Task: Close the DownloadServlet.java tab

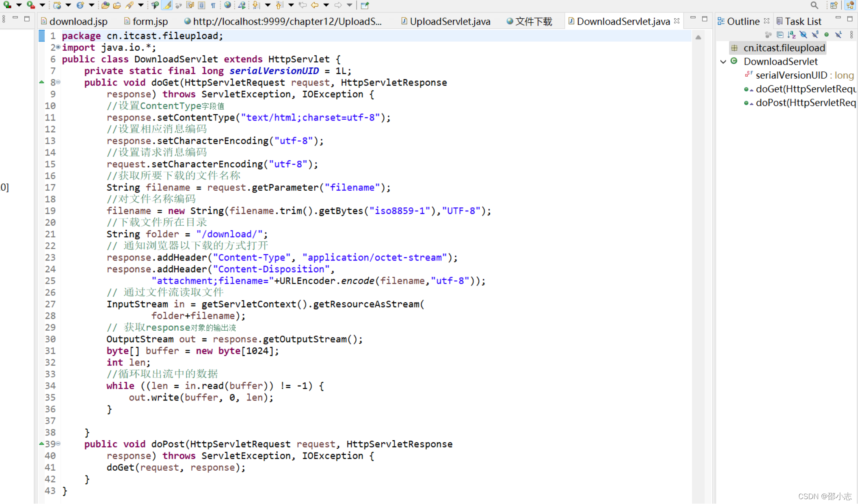Action: 676,21
